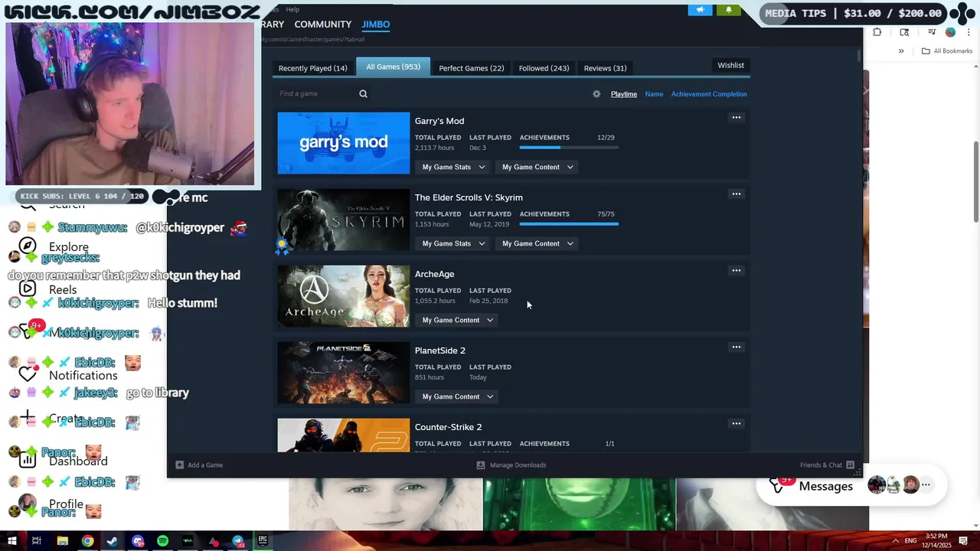Image resolution: width=980 pixels, height=551 pixels.
Task: Open Counter-Strike 2's three-dot options menu
Action: coord(736,424)
